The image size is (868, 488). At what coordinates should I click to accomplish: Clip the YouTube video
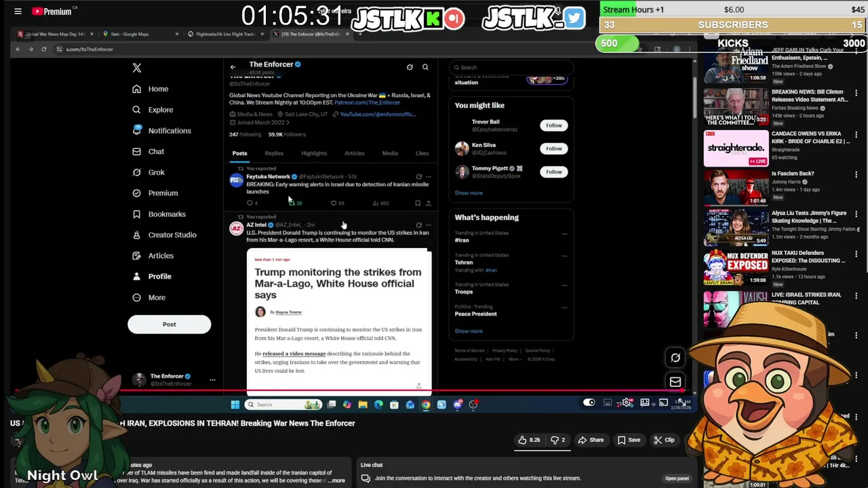(x=665, y=440)
